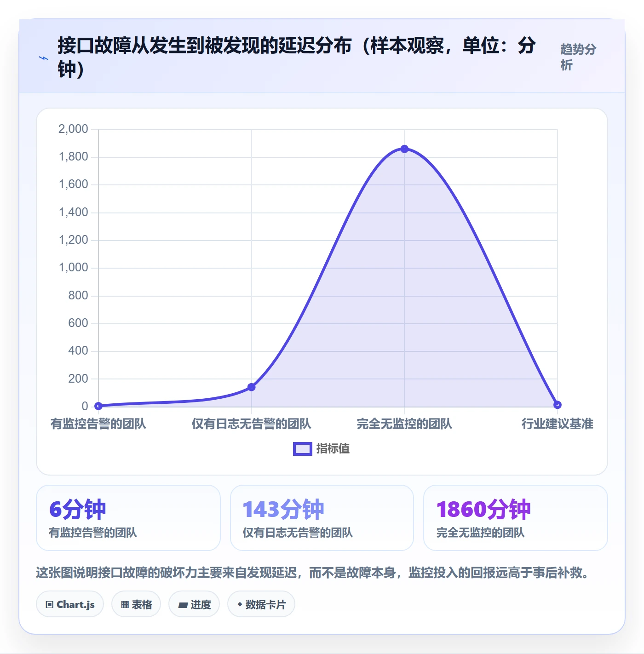
Task: Click the x-axis label 仅有日志无告警的团队
Action: coord(252,424)
